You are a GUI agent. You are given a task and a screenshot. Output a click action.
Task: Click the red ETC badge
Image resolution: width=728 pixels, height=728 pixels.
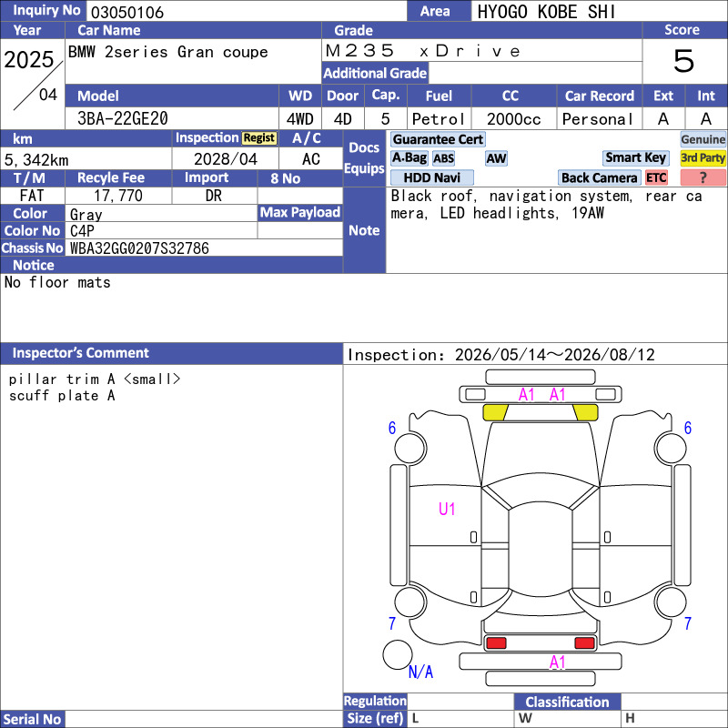click(656, 177)
